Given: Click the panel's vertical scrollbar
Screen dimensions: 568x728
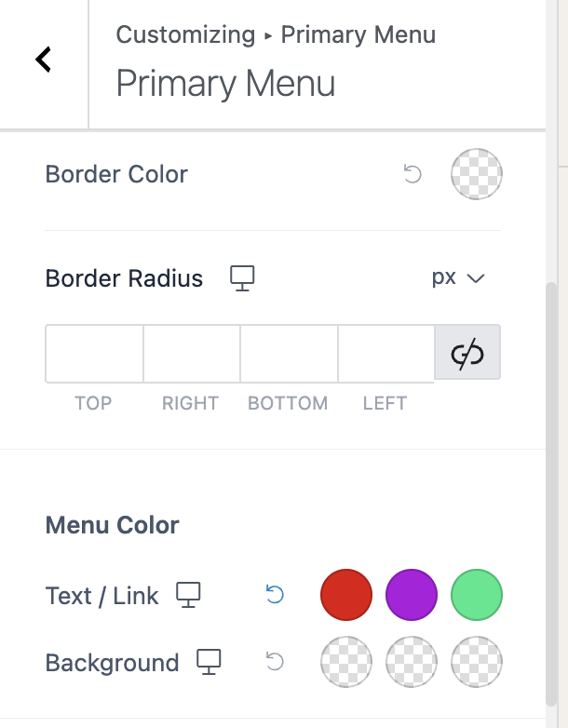Looking at the screenshot, I should pyautogui.click(x=551, y=493).
